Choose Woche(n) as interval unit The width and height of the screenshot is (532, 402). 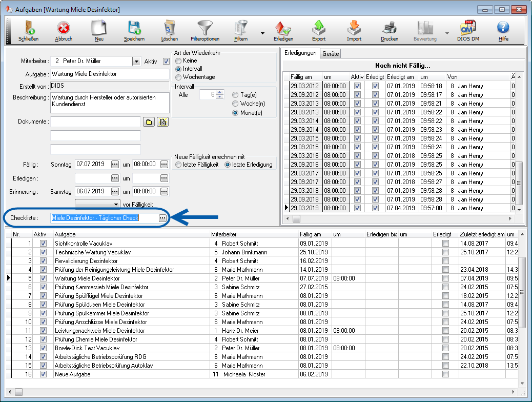pyautogui.click(x=235, y=104)
